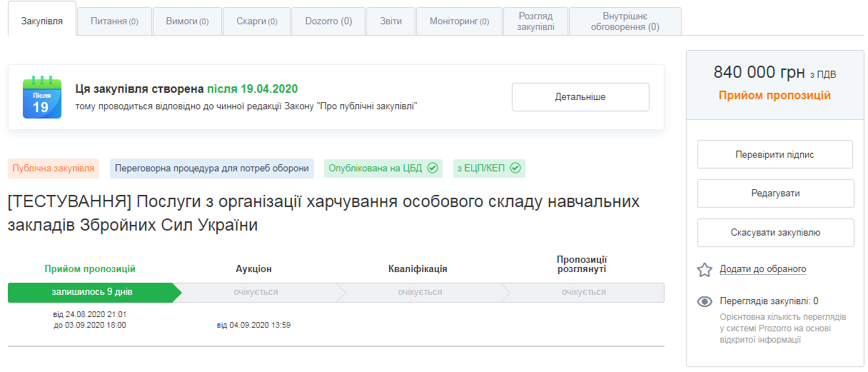Click checkmark icon on 'з ЕЦП/КЕП' badge

coord(515,169)
